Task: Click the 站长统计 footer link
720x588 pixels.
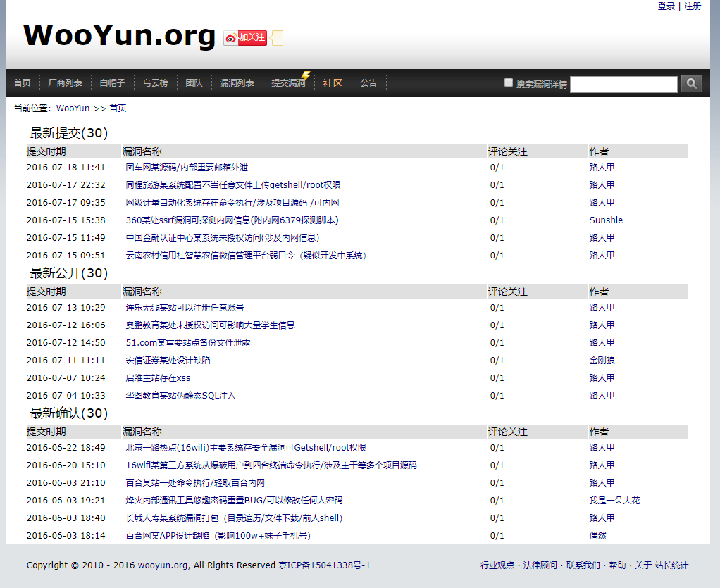Action: 671,565
